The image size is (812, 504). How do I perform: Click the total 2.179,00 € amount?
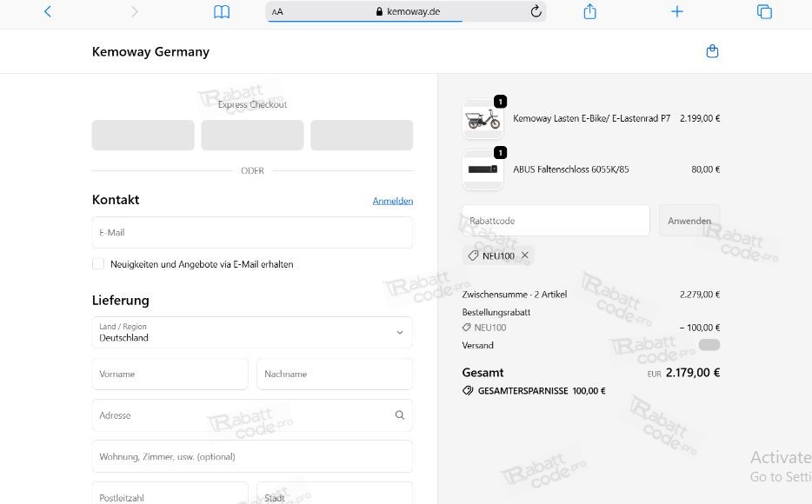click(692, 373)
